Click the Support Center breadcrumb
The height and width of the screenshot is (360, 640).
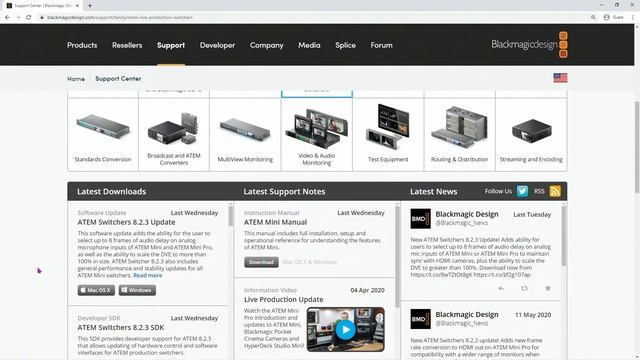pos(118,78)
